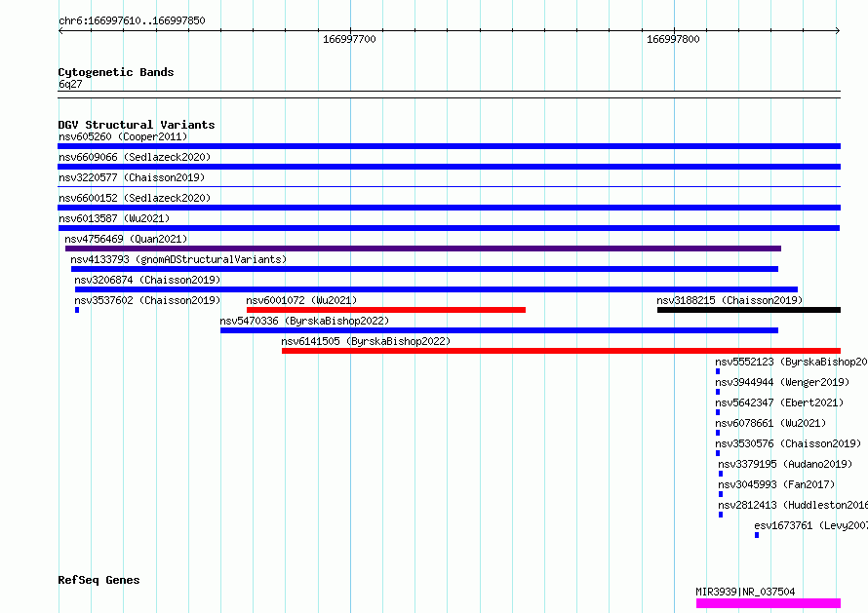Click the 166997800 ruler position label
Screen dimensions: 868x613
pos(673,39)
